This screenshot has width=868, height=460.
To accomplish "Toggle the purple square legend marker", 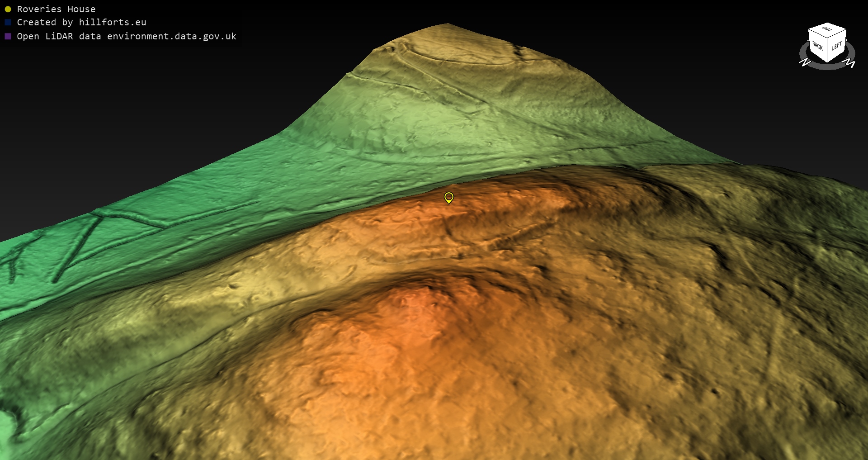I will 8,36.
